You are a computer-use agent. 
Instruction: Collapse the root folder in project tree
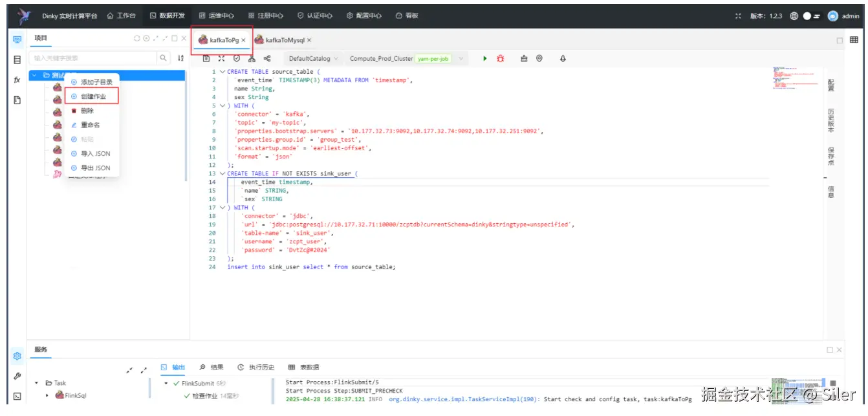(34, 75)
